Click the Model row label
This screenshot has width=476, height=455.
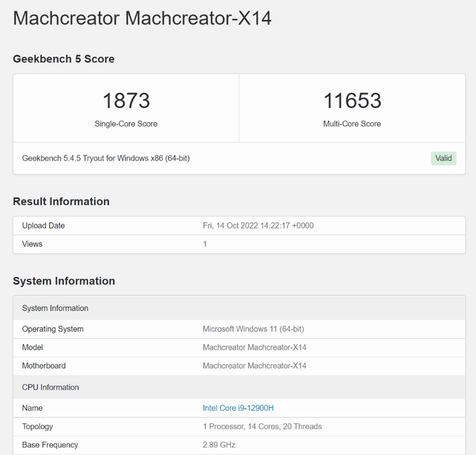[33, 347]
